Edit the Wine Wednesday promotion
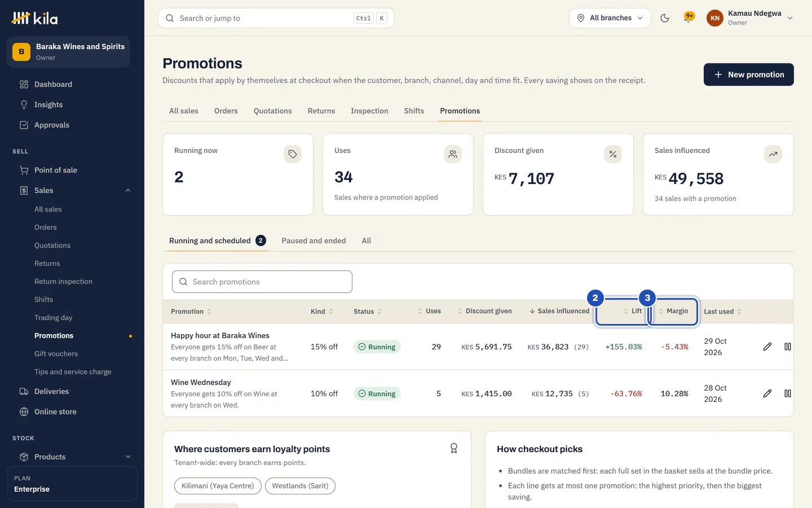 tap(767, 393)
